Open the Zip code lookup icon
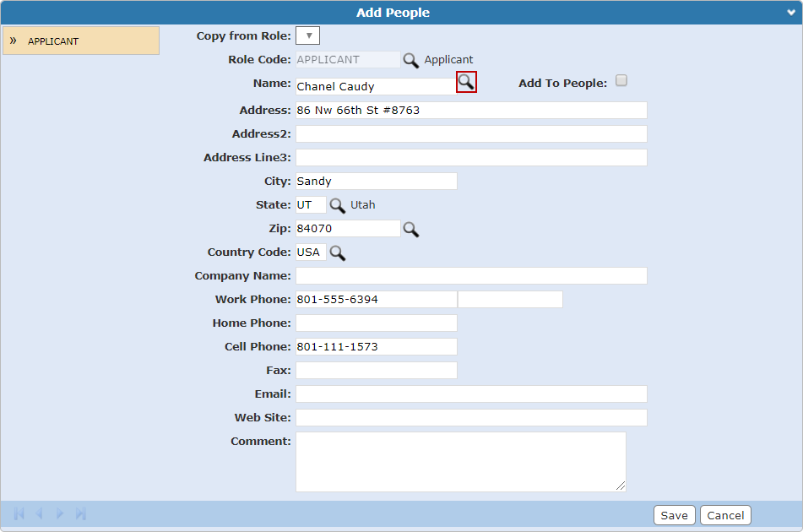 tap(410, 229)
